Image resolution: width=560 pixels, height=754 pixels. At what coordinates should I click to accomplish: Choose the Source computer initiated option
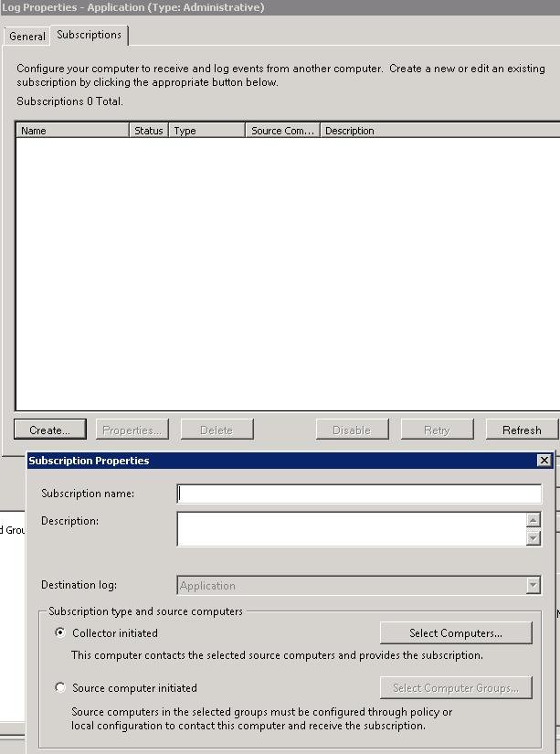[61, 687]
